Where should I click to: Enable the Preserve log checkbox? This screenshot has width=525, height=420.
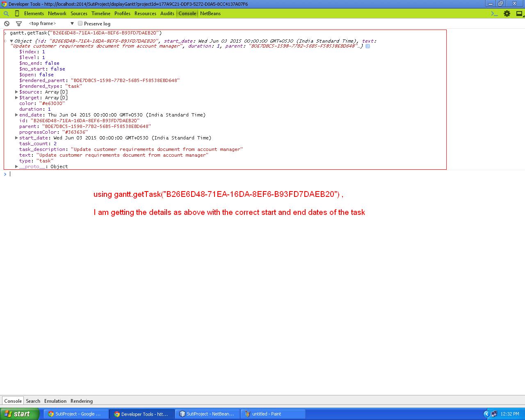point(80,23)
